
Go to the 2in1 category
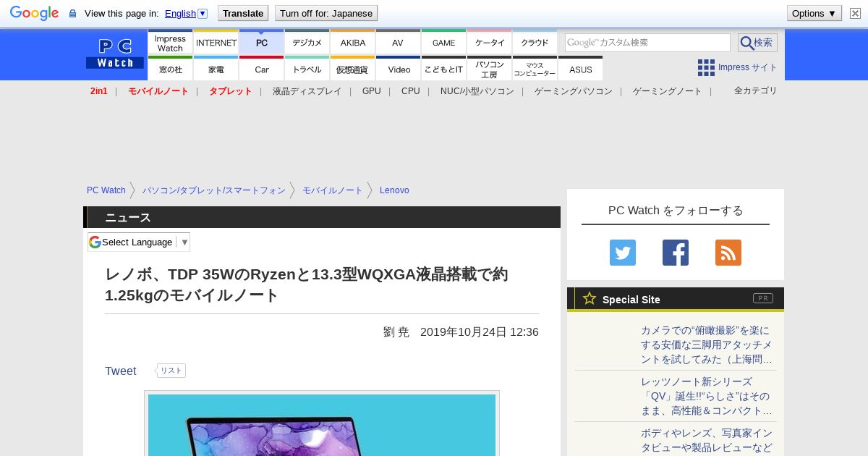99,91
